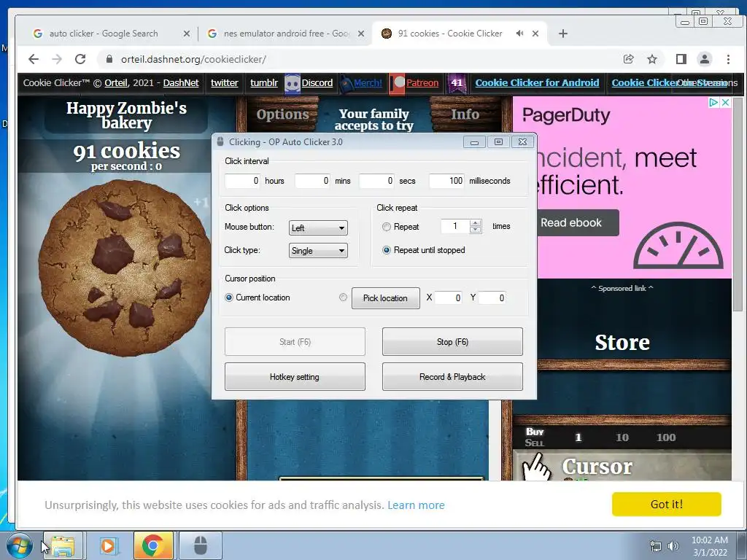Dismiss cookie notice with Got it!

[x=667, y=505]
